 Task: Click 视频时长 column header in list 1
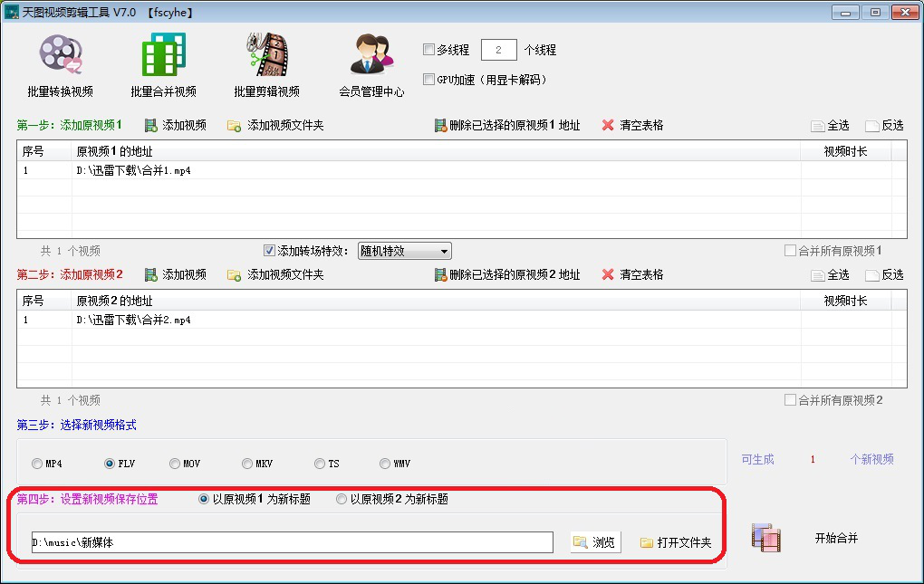point(845,151)
